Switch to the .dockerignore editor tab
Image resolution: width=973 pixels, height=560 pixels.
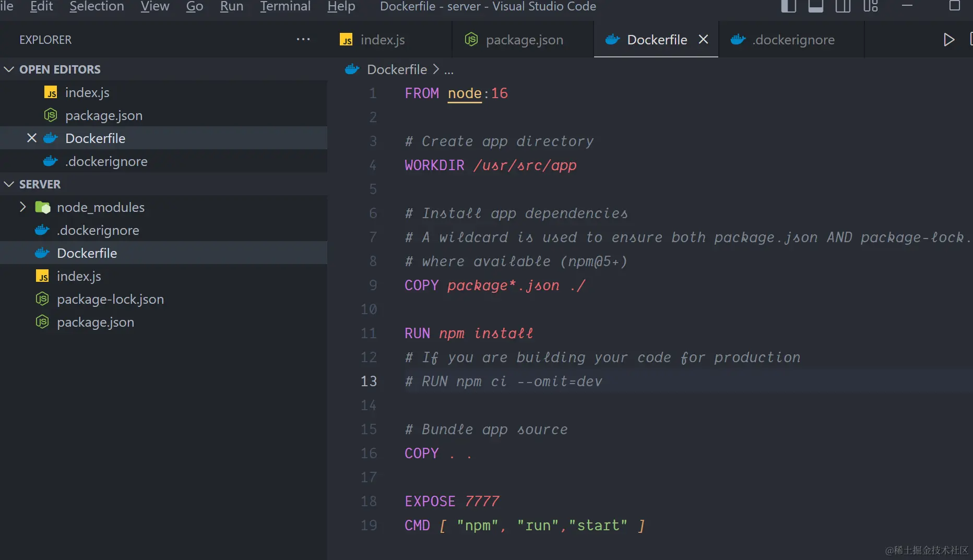tap(791, 40)
